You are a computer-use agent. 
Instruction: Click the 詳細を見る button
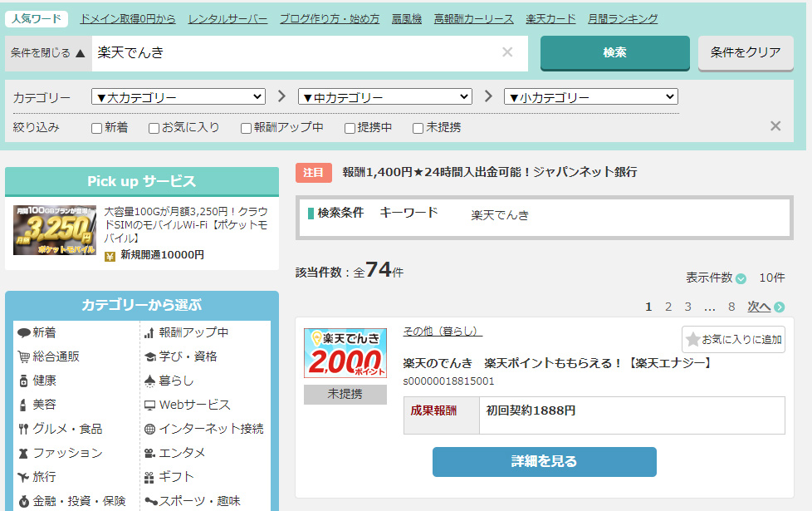pos(544,462)
